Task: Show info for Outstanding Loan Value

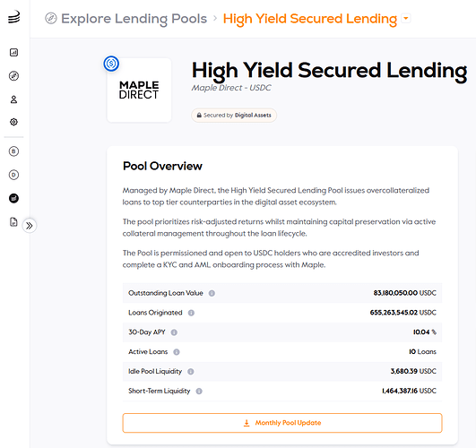Action: click(x=212, y=293)
